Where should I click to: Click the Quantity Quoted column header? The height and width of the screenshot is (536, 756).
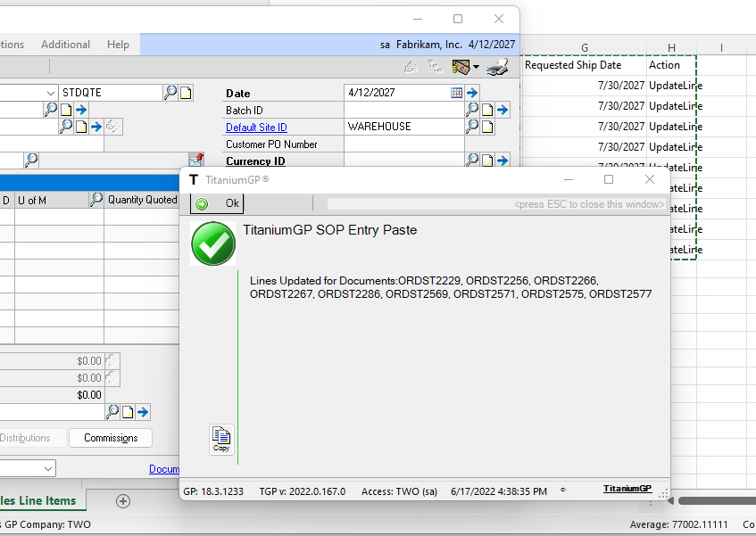(x=142, y=200)
